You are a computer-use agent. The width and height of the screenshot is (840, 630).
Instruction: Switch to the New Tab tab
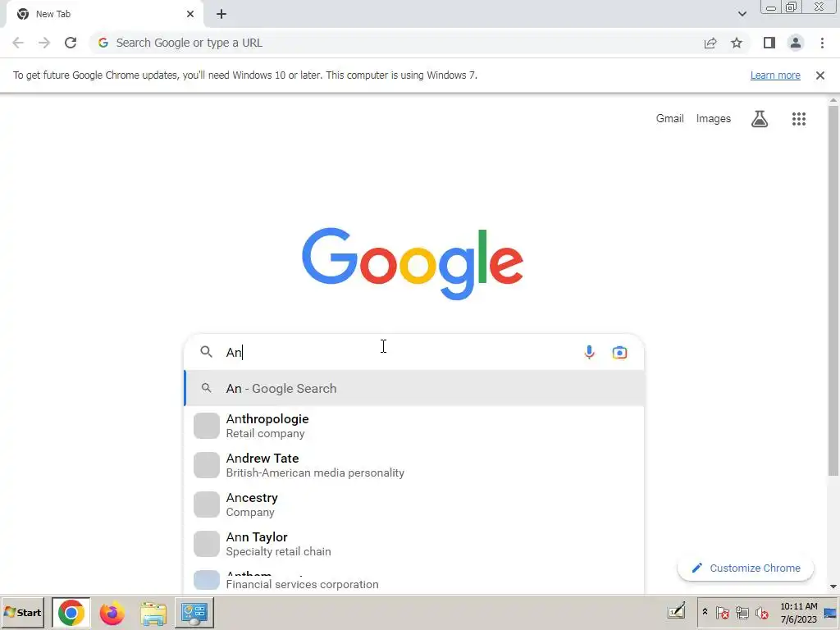[x=105, y=14]
